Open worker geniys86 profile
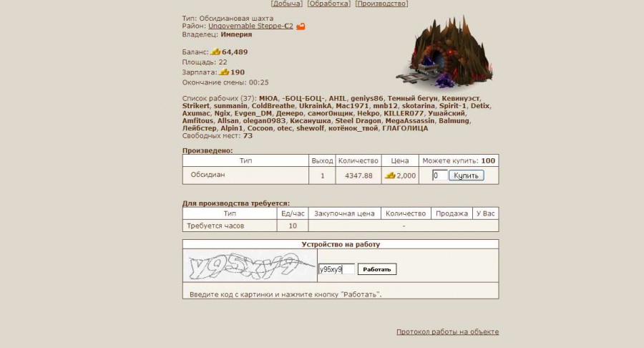Image resolution: width=644 pixels, height=348 pixels. coord(367,99)
